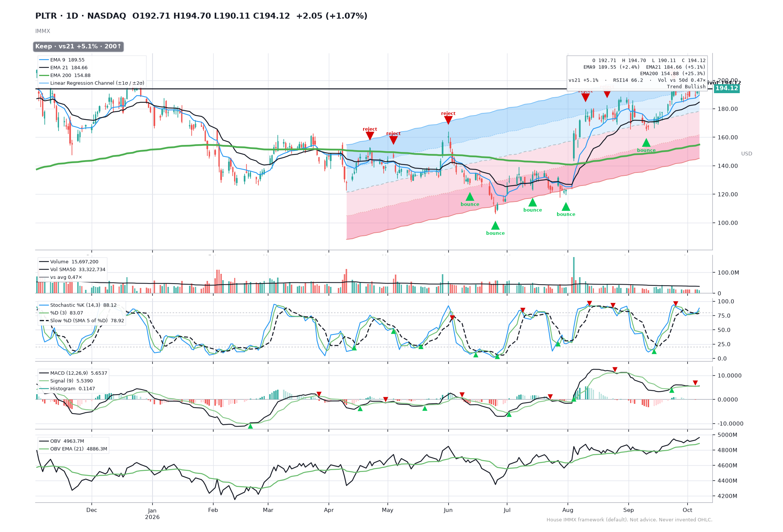783x532 pixels.
Task: Click the lowest green bounce marker near 100.00
Action: point(495,226)
